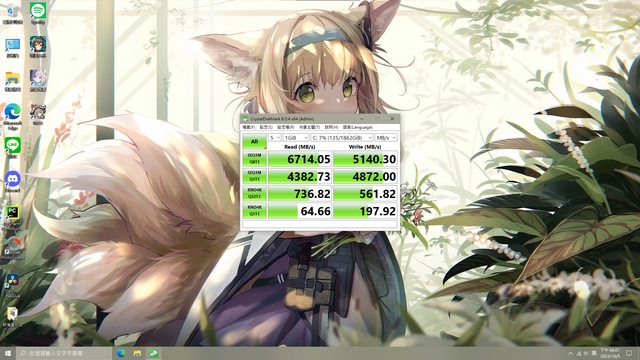
Task: Open the Windows Start menu
Action: tap(8, 353)
